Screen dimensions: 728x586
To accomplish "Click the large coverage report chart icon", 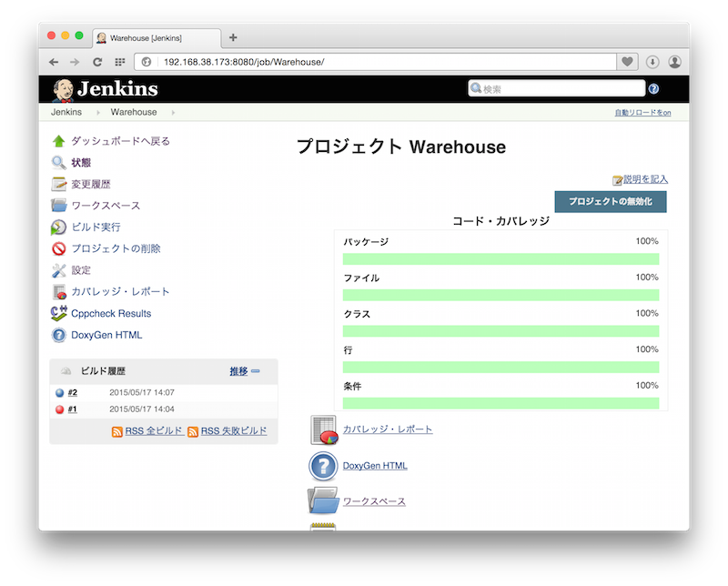I will coord(324,429).
